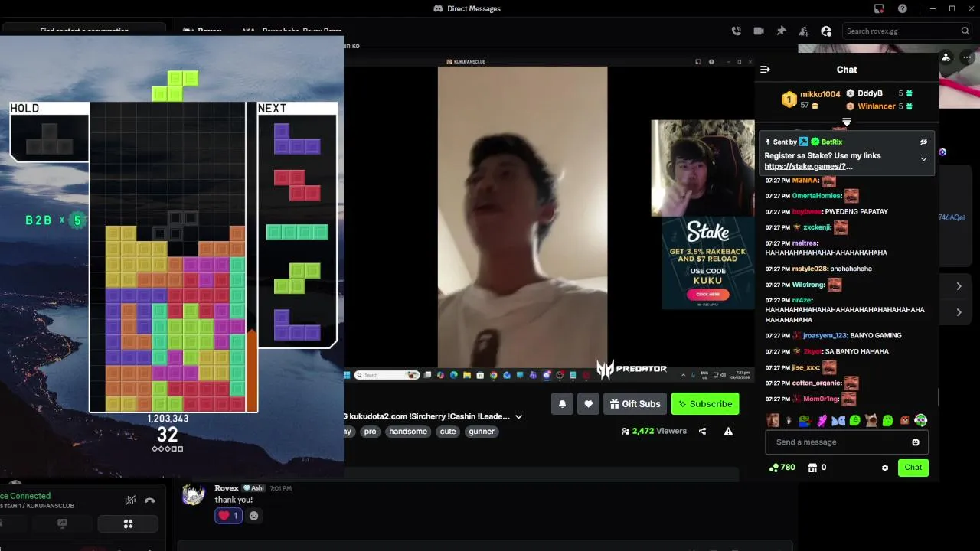This screenshot has height=551, width=980.
Task: Open more options on profile banner
Action: click(968, 57)
